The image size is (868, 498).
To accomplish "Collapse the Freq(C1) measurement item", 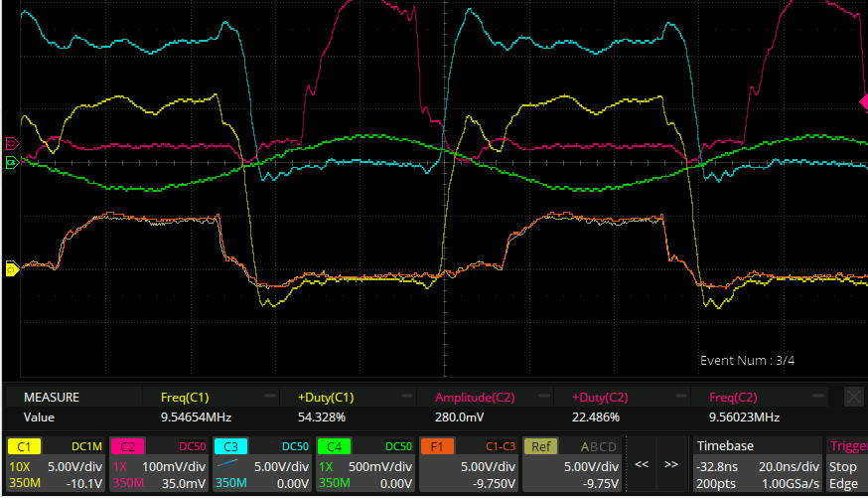I will [269, 397].
